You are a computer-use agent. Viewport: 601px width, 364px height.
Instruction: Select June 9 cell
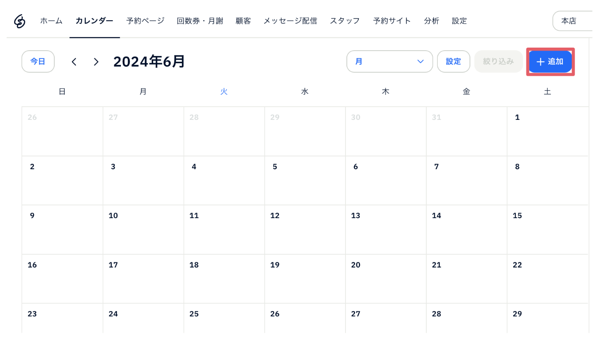coord(62,230)
